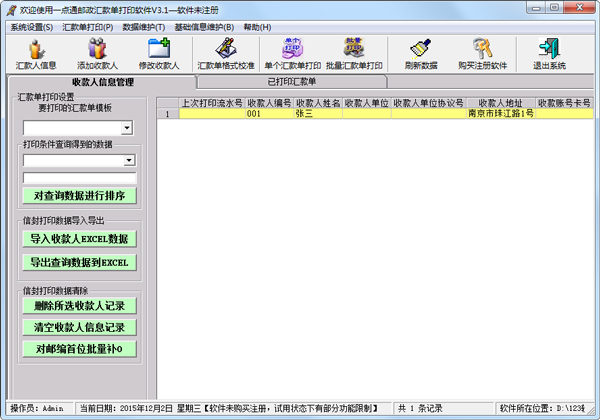Image resolution: width=600 pixels, height=420 pixels.
Task: Select cell 张三 in the grid
Action: pos(318,114)
